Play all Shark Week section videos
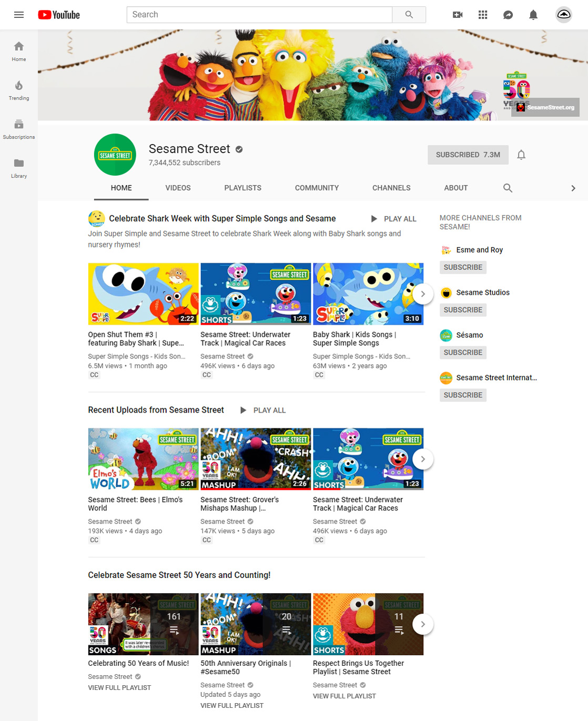 394,219
